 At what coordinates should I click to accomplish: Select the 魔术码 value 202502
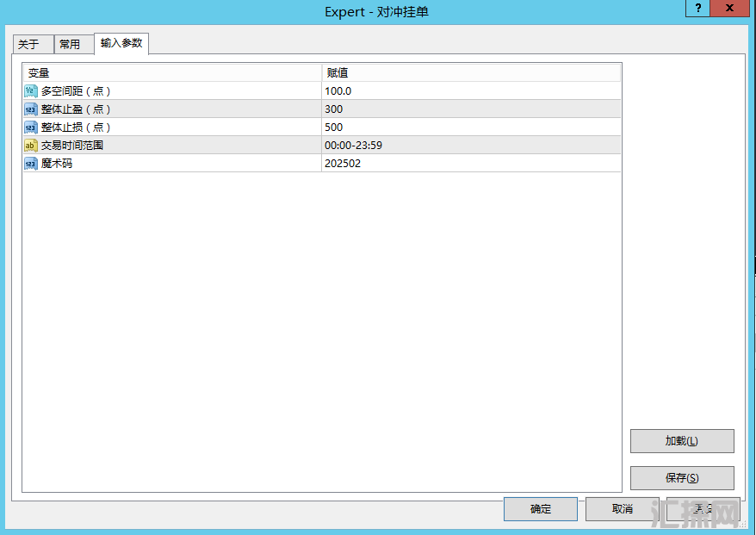[x=342, y=164]
